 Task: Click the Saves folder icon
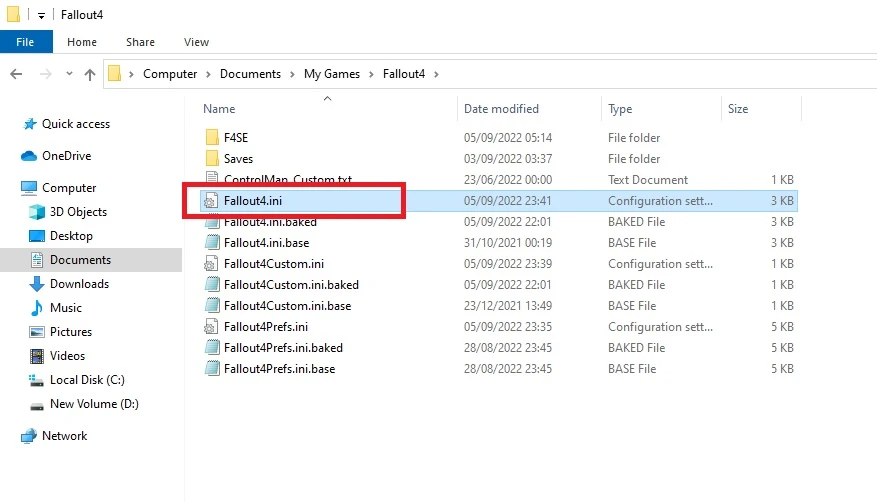(212, 159)
